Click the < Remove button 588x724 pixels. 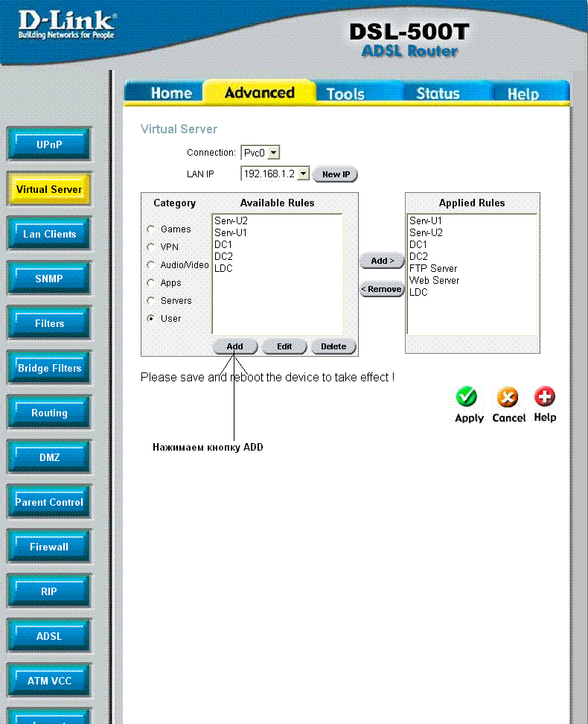click(381, 289)
